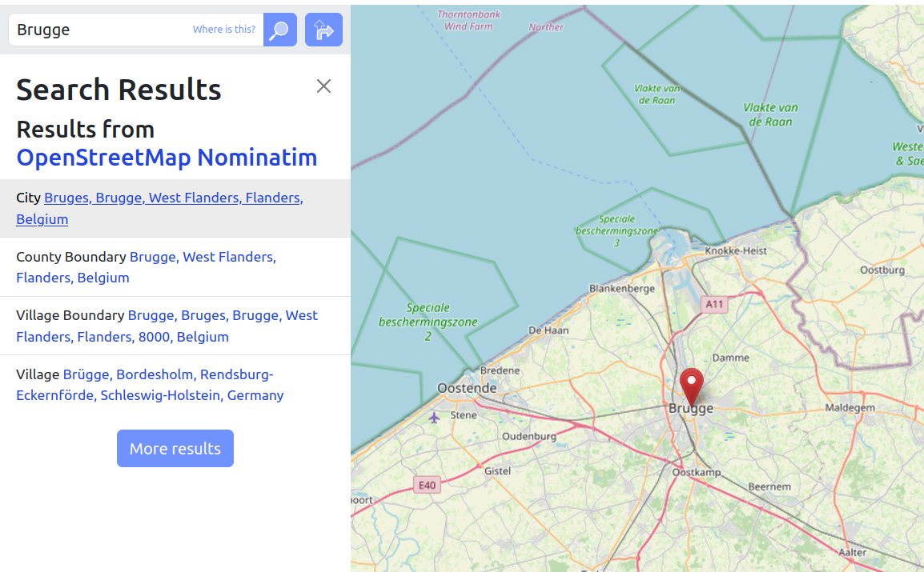Select the Brugge County Boundary result

tap(202, 257)
